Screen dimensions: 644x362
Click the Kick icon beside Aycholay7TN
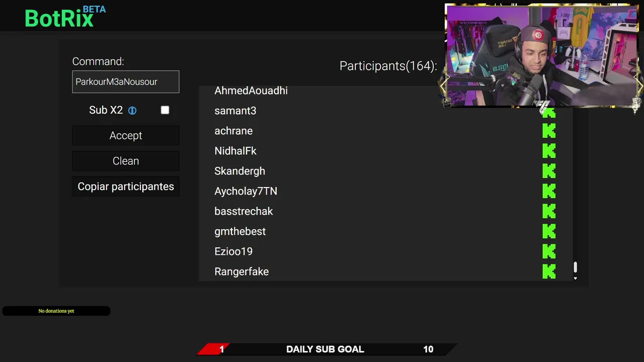549,191
